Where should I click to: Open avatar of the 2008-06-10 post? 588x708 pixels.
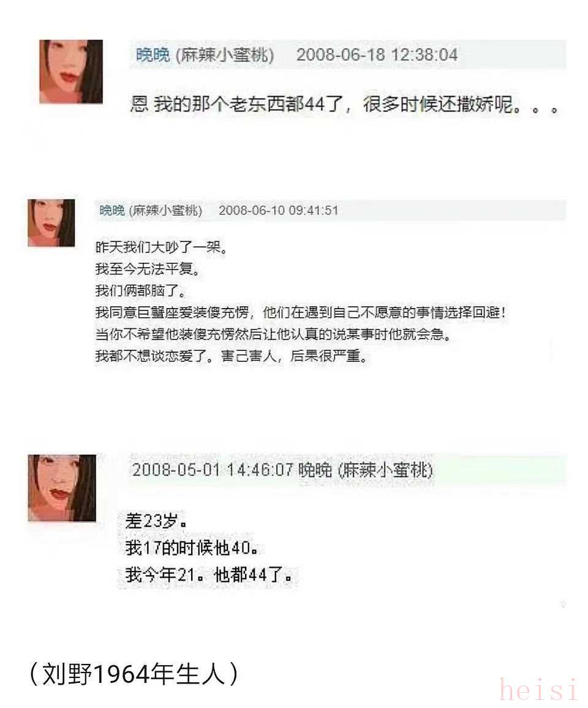coord(51,223)
